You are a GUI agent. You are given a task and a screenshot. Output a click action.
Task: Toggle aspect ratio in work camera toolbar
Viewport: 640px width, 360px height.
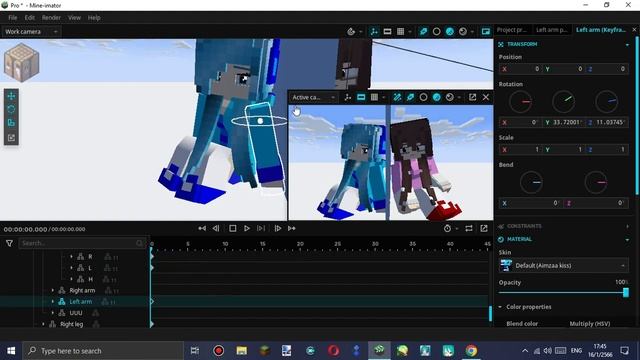coord(387,31)
